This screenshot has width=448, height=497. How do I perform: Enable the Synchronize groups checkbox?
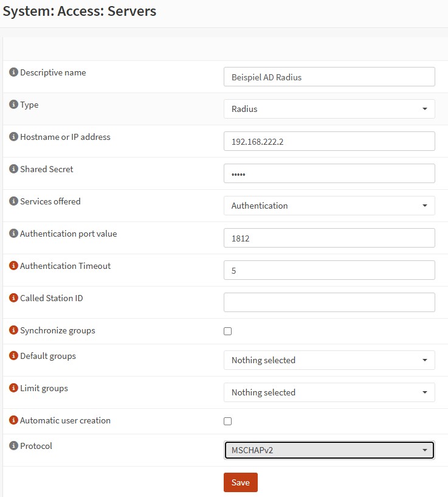click(227, 331)
